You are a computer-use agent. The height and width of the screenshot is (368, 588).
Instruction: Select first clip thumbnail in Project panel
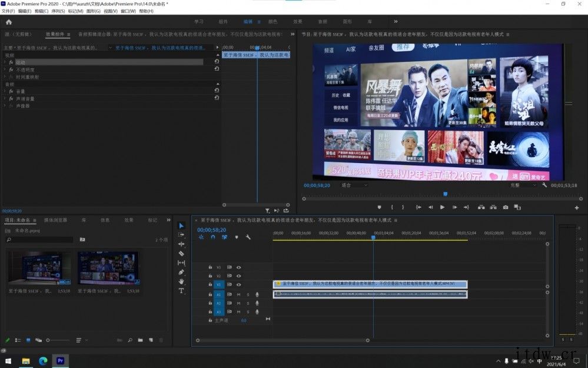(x=40, y=268)
